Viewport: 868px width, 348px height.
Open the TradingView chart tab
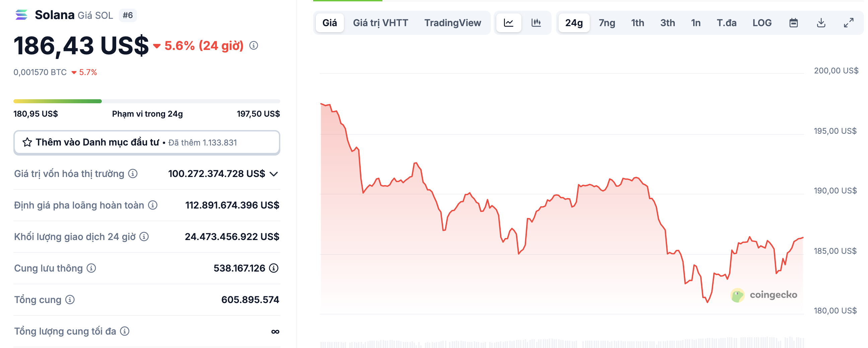click(x=452, y=23)
